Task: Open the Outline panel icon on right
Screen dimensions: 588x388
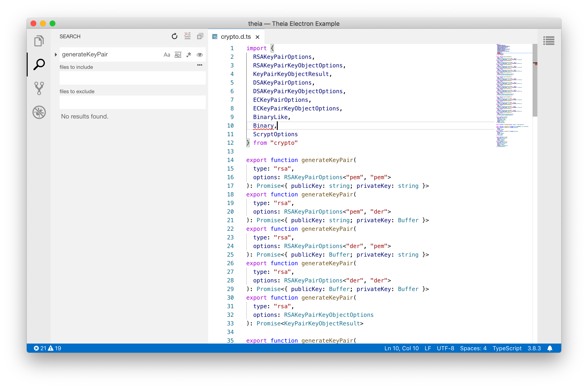Action: [549, 41]
